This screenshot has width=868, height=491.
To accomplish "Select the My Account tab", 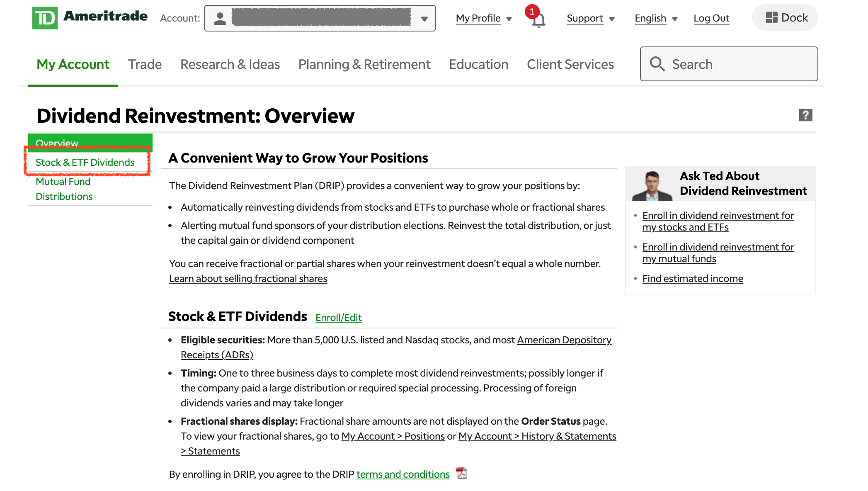I will 73,64.
